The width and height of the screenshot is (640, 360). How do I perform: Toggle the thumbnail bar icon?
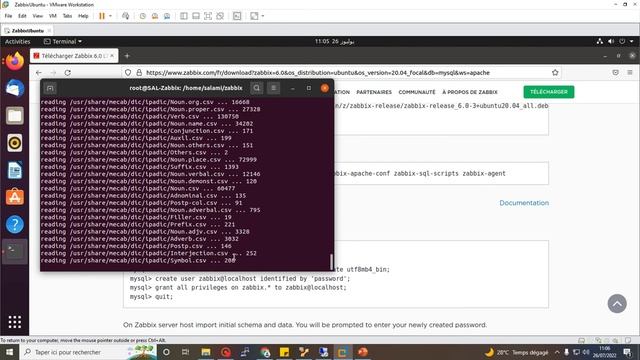pos(196,16)
